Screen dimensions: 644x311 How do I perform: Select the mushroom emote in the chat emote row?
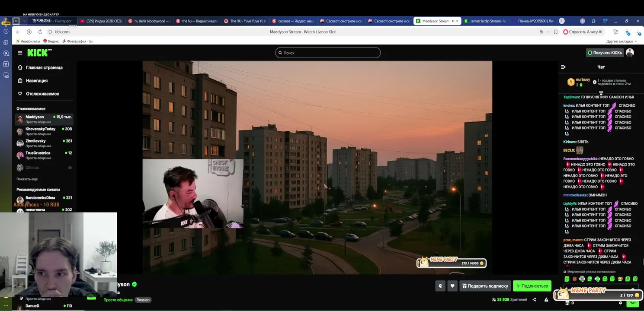(x=620, y=279)
